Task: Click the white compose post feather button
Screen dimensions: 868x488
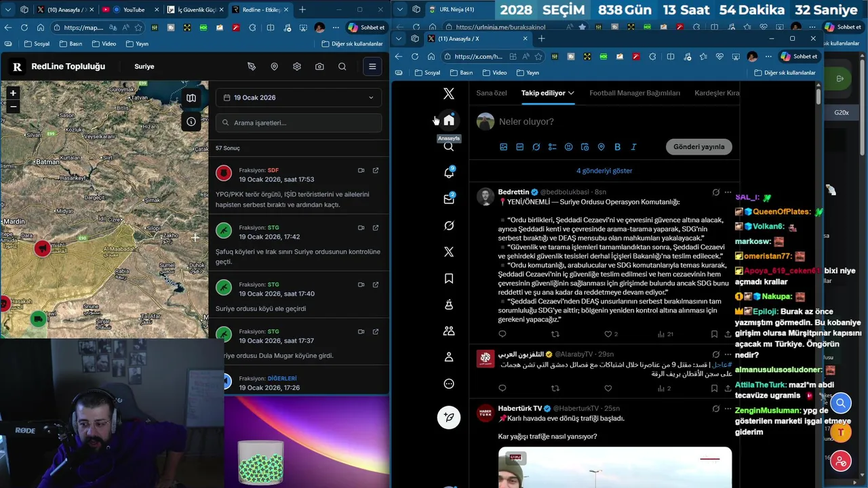Action: click(x=449, y=418)
